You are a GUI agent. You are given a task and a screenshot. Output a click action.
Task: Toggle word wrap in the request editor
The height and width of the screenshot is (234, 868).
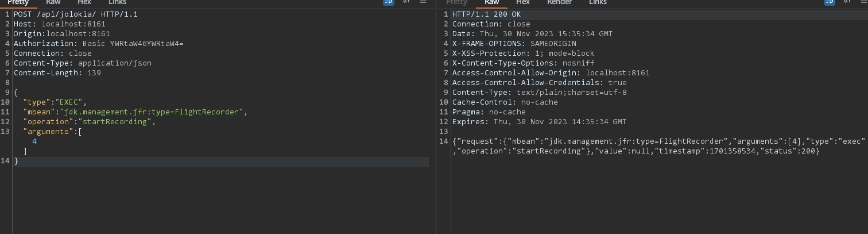[389, 2]
